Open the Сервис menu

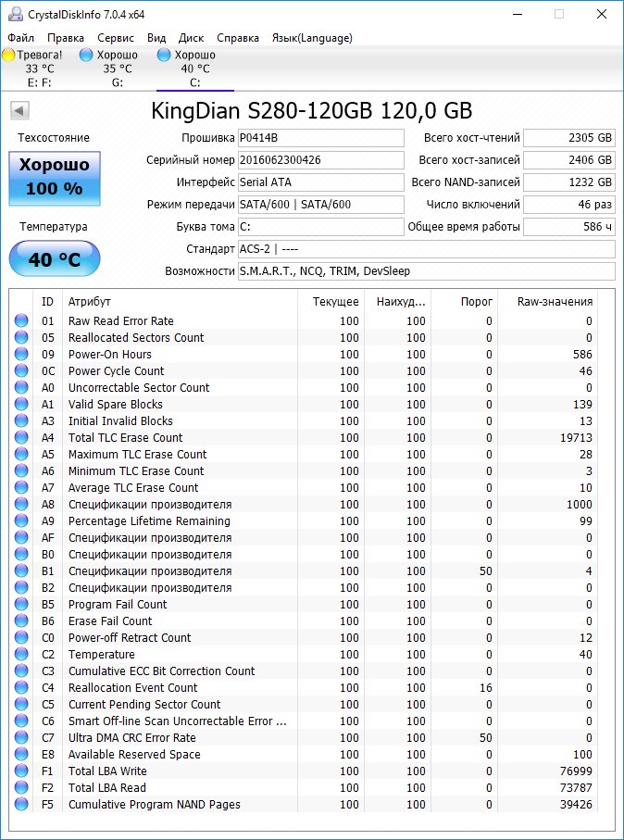coord(116,38)
